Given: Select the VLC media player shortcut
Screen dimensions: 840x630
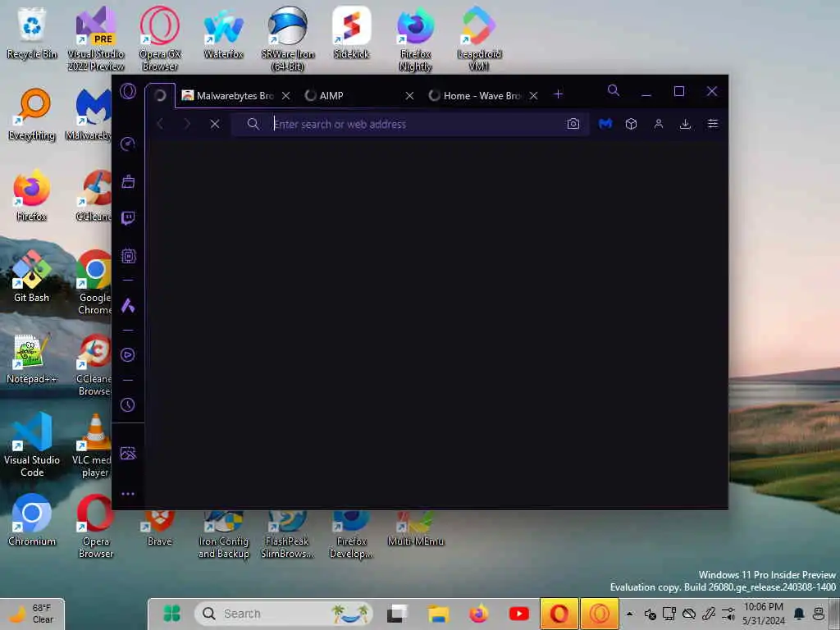Looking at the screenshot, I should [92, 445].
